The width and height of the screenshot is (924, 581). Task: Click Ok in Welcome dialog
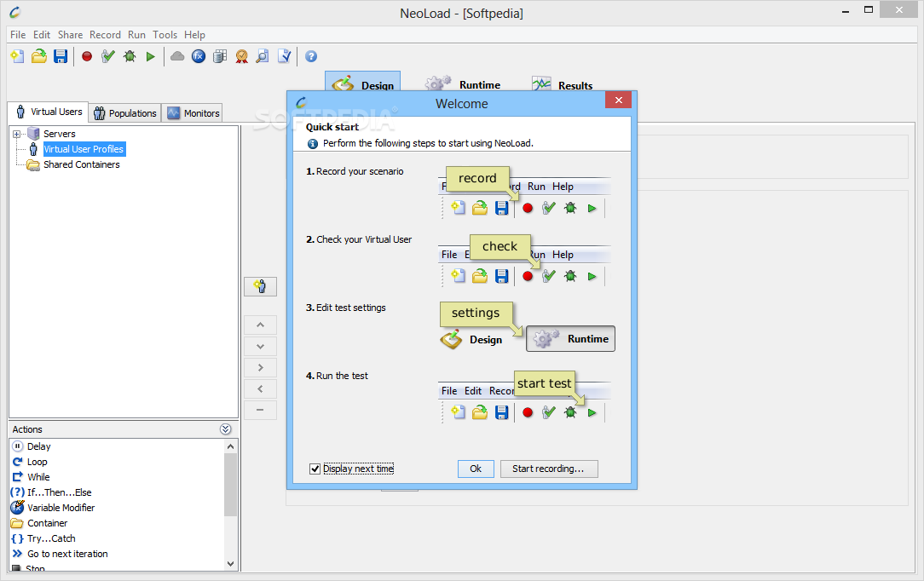pos(476,469)
